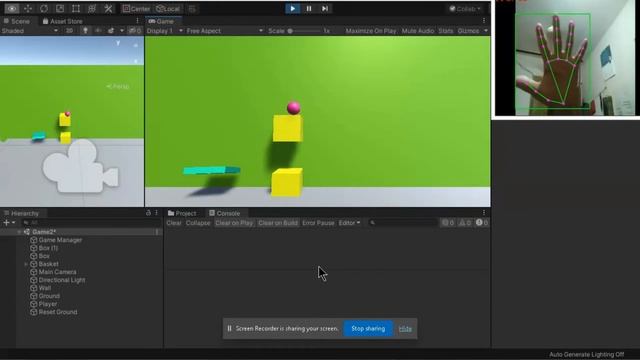Select Box (1) in Hierarchy
Screen dimensions: 640x360
[x=48, y=248]
